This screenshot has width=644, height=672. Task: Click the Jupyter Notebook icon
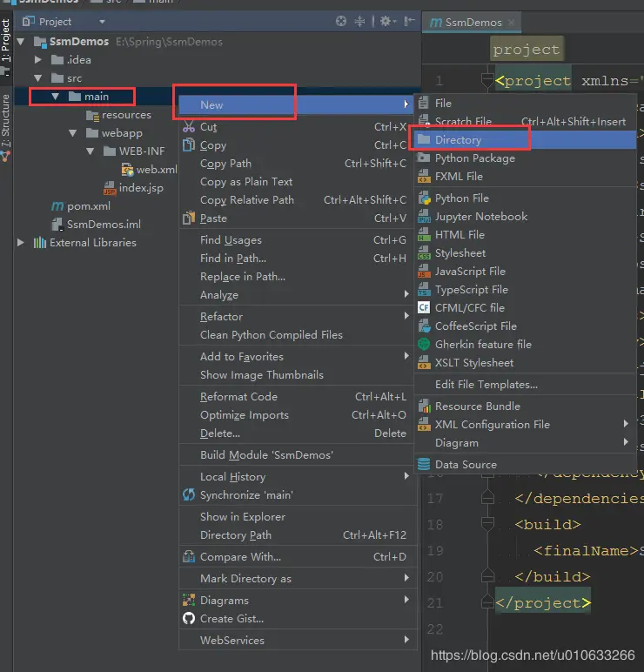[x=424, y=216]
